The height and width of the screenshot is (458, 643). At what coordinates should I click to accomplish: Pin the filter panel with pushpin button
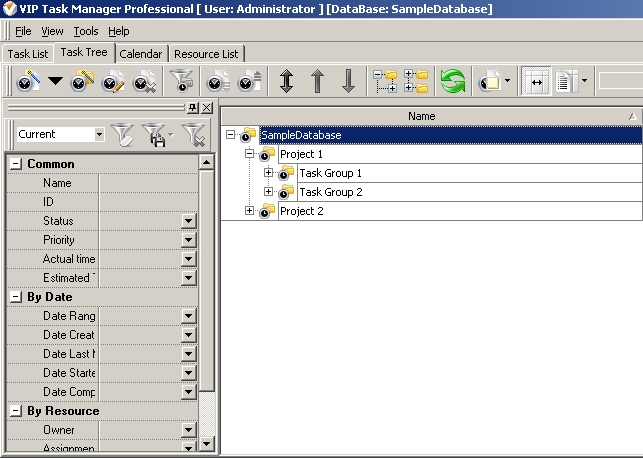click(x=192, y=108)
